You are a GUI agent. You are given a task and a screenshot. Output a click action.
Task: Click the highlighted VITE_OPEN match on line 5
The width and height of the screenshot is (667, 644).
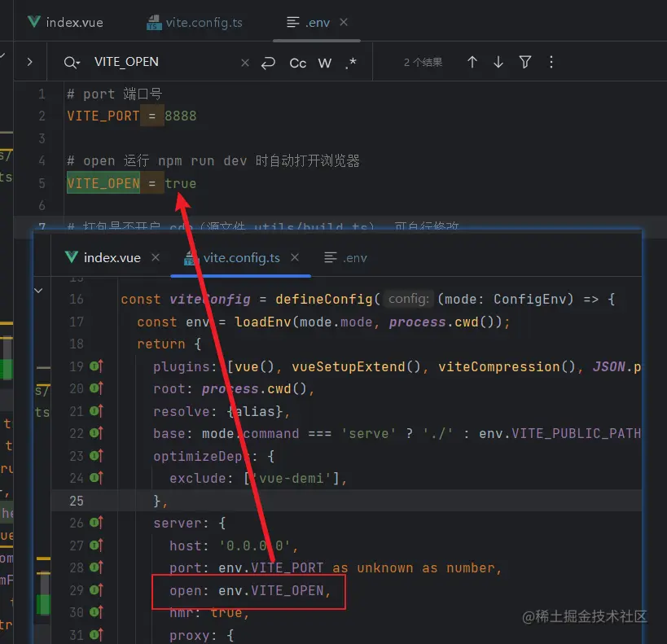(x=103, y=183)
